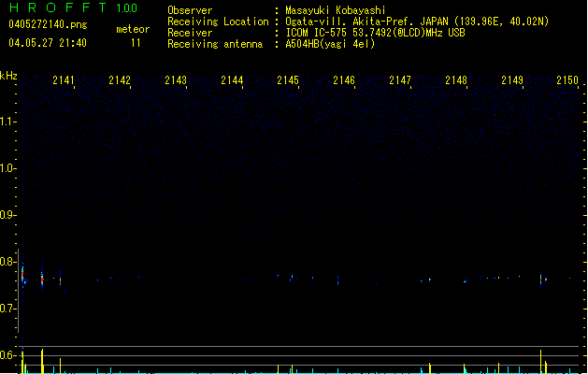Click the 0.9 kHz frequency label
Screen dimensions: 588x374
click(x=7, y=215)
